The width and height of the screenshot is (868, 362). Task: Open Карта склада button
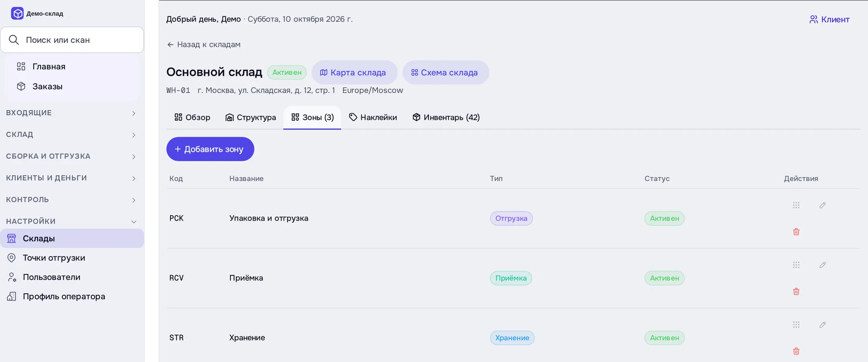[354, 72]
